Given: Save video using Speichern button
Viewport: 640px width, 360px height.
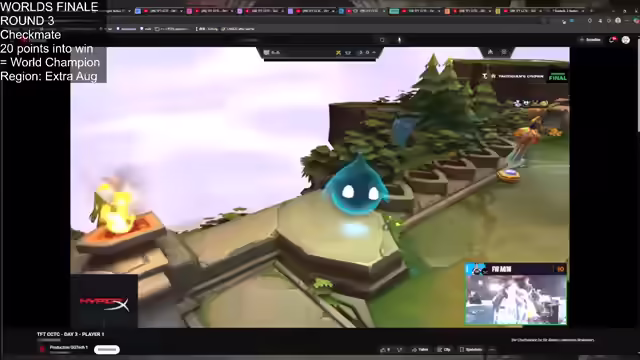Looking at the screenshot, I should (x=471, y=350).
